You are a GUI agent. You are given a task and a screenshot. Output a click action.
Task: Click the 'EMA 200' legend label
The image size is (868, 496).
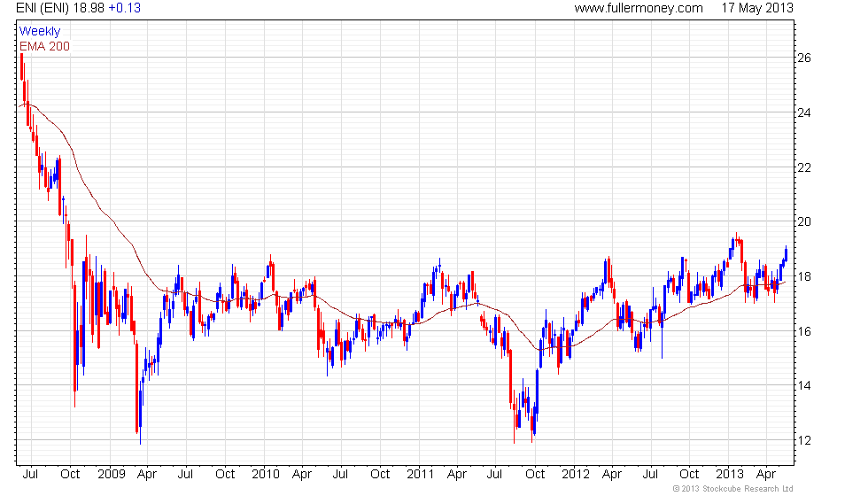point(45,46)
